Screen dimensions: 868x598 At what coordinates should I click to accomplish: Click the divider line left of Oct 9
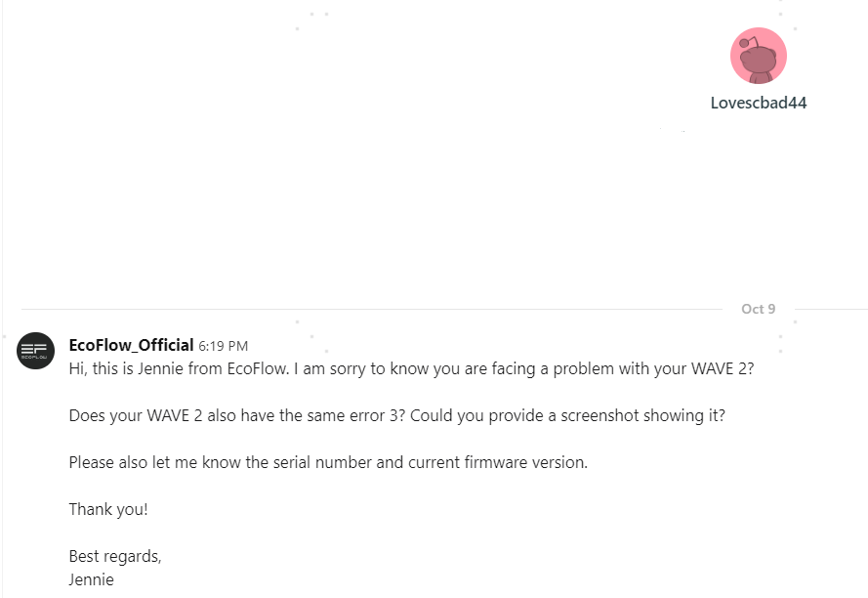point(371,309)
